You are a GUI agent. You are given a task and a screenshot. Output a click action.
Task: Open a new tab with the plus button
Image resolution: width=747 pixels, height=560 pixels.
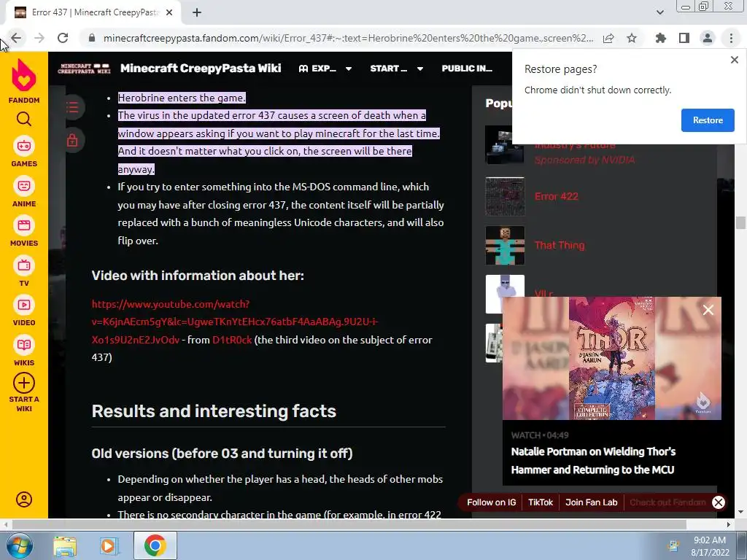click(x=197, y=13)
